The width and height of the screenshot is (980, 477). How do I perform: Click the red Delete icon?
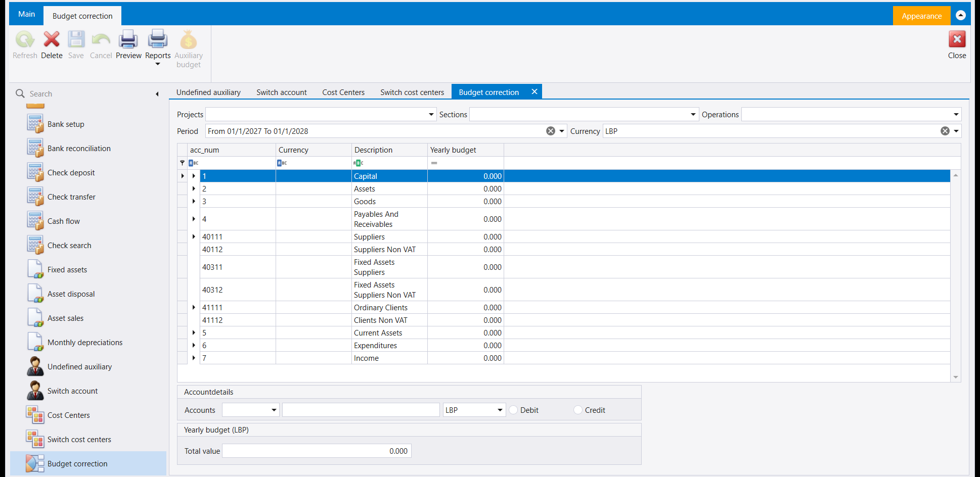(52, 39)
